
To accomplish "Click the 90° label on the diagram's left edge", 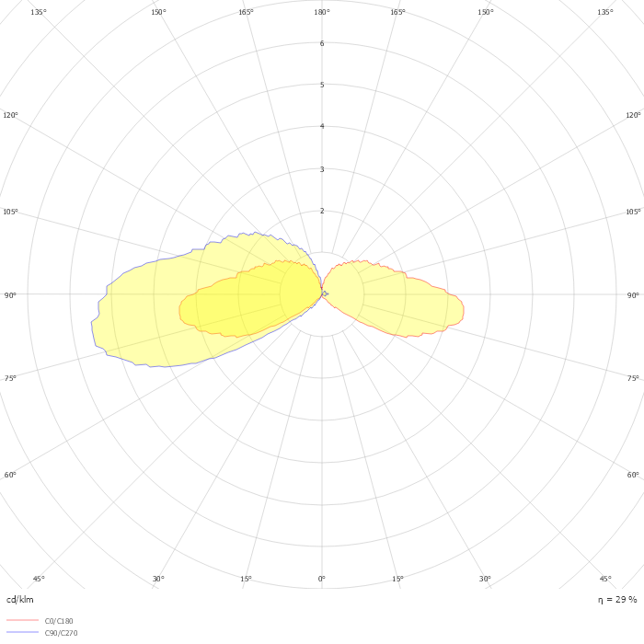I will click(10, 295).
